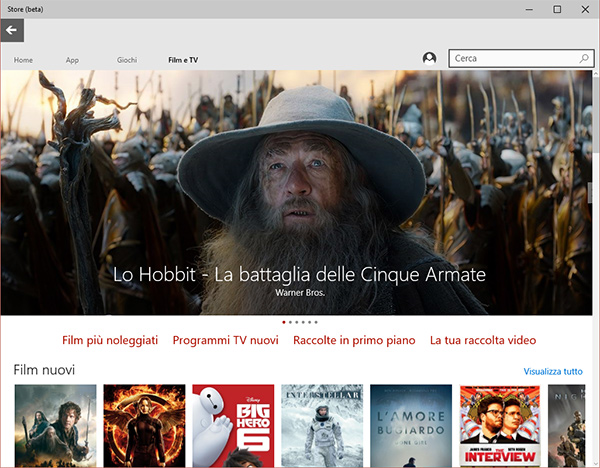Open The Interview movie poster
This screenshot has width=600, height=468.
tap(499, 426)
